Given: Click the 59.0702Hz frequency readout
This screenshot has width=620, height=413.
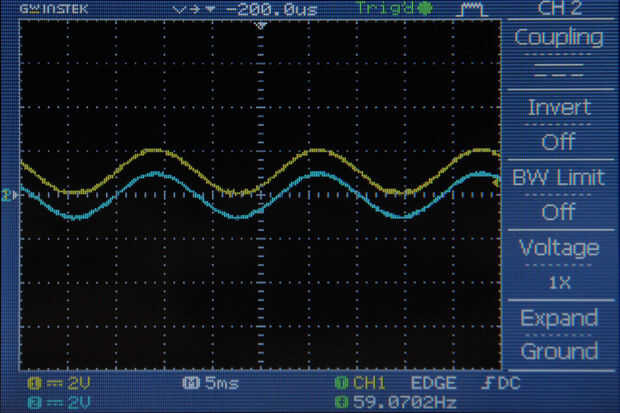Looking at the screenshot, I should [x=405, y=402].
